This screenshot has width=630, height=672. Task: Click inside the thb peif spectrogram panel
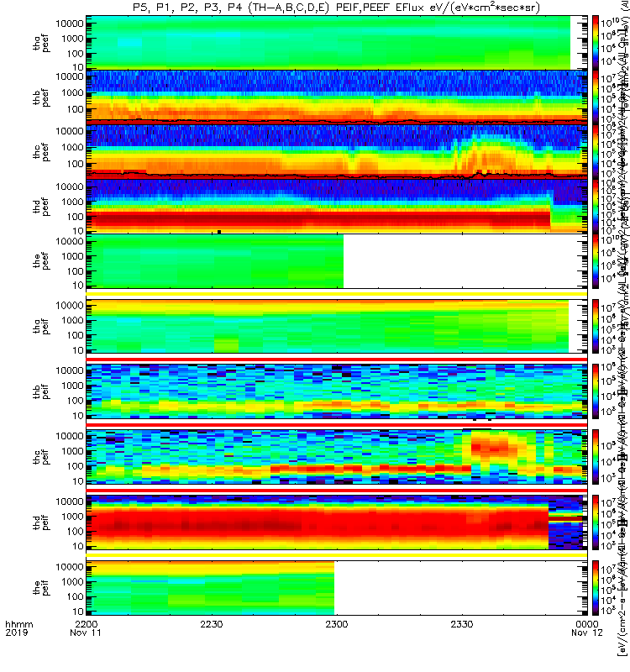337,391
